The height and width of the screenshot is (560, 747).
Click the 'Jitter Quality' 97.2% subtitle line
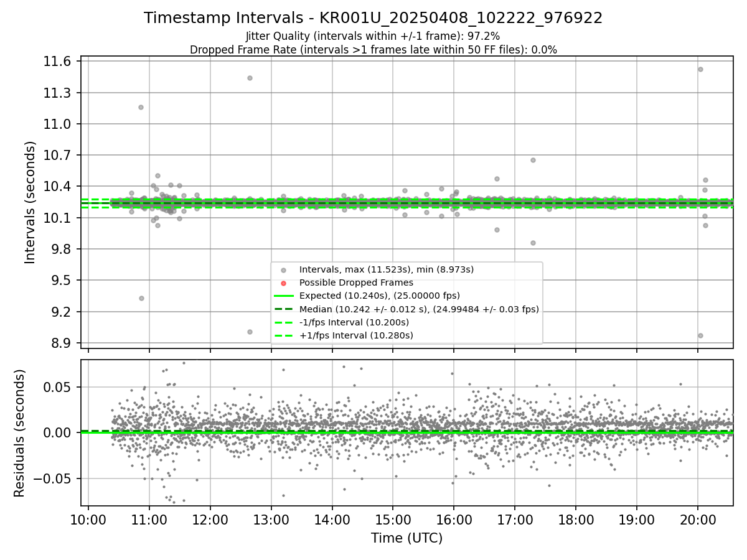point(373,37)
